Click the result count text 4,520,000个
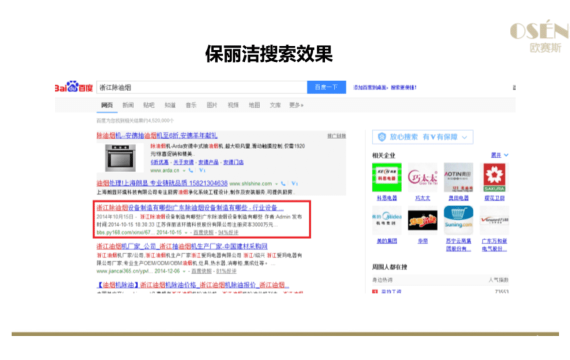 135,121
